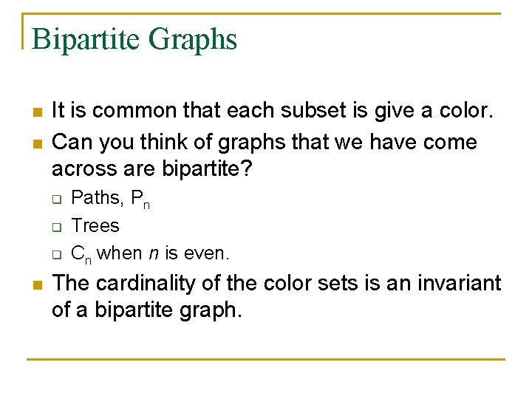This screenshot has width=532, height=399.
Task: Click the "Trees" sub-bullet text
Action: [x=95, y=225]
